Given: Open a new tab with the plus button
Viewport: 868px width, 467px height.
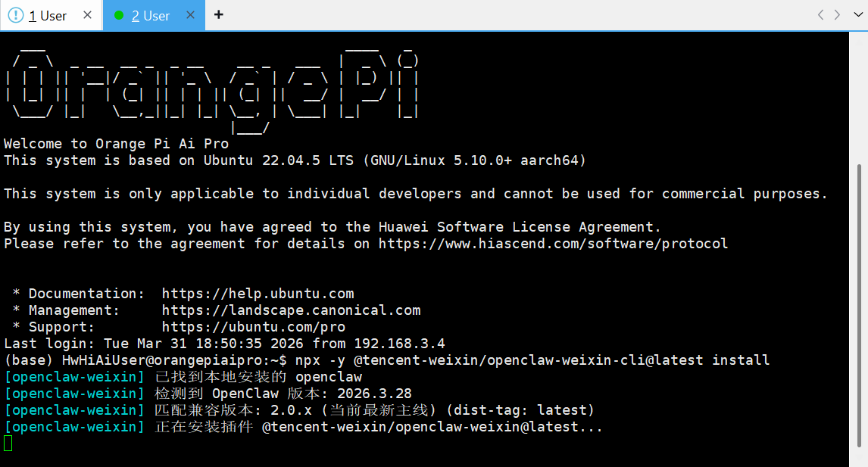Looking at the screenshot, I should (219, 15).
